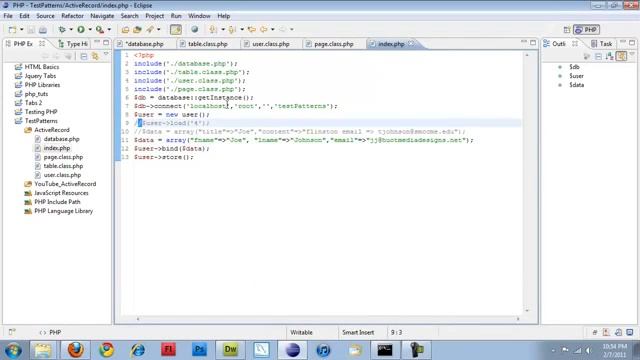Open the Search menu
Screen dimensions: 640x360
129,16
